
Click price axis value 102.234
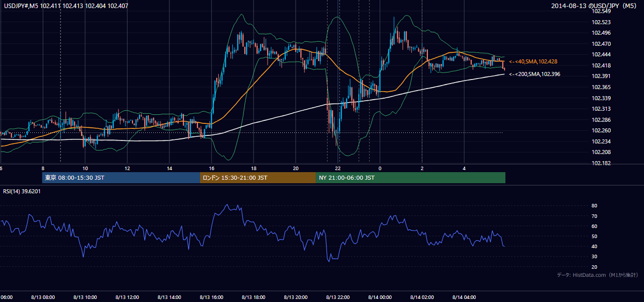pos(601,141)
